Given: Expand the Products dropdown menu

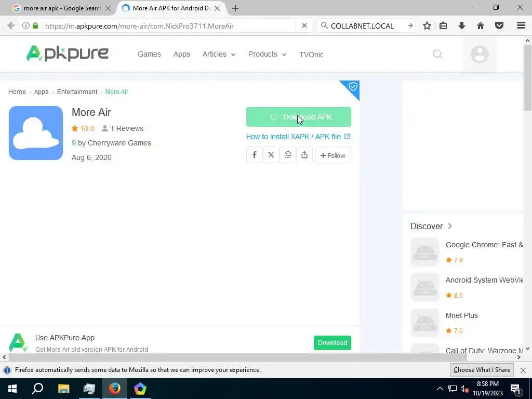Looking at the screenshot, I should (268, 54).
